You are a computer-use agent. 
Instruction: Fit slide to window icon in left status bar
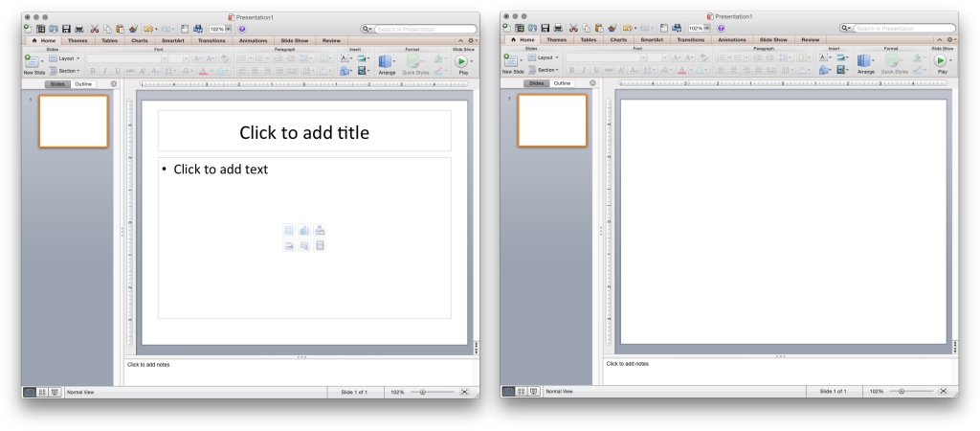[464, 392]
